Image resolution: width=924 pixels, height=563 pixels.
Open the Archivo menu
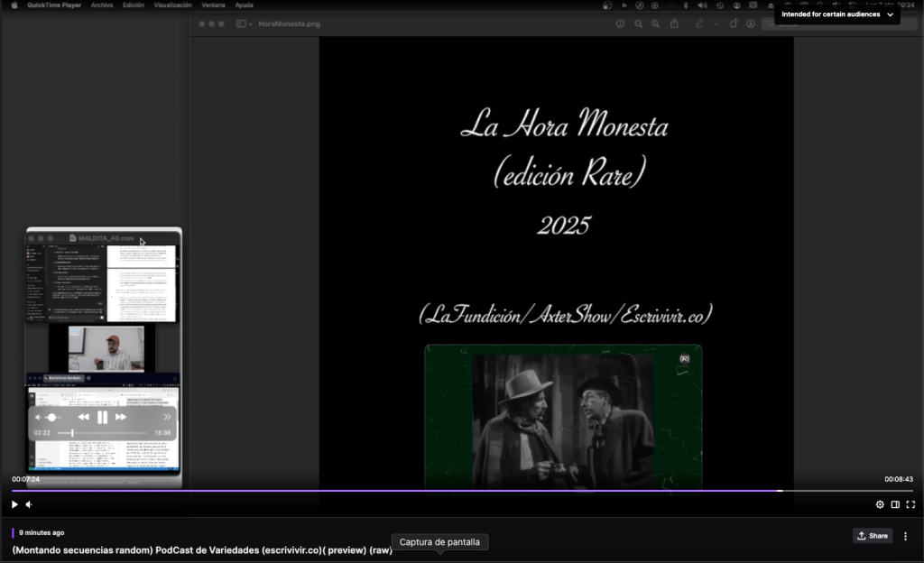click(102, 5)
